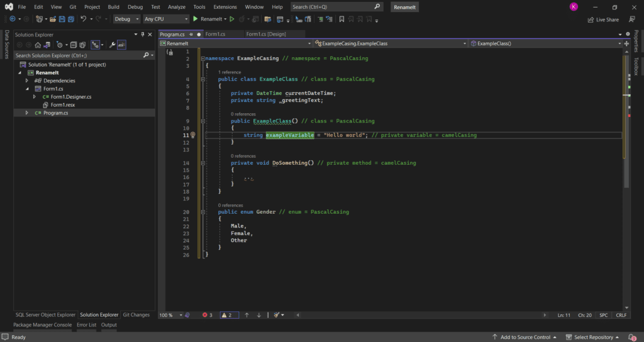The height and width of the screenshot is (342, 644).
Task: Open the 100 % zoom dropdown
Action: click(180, 315)
